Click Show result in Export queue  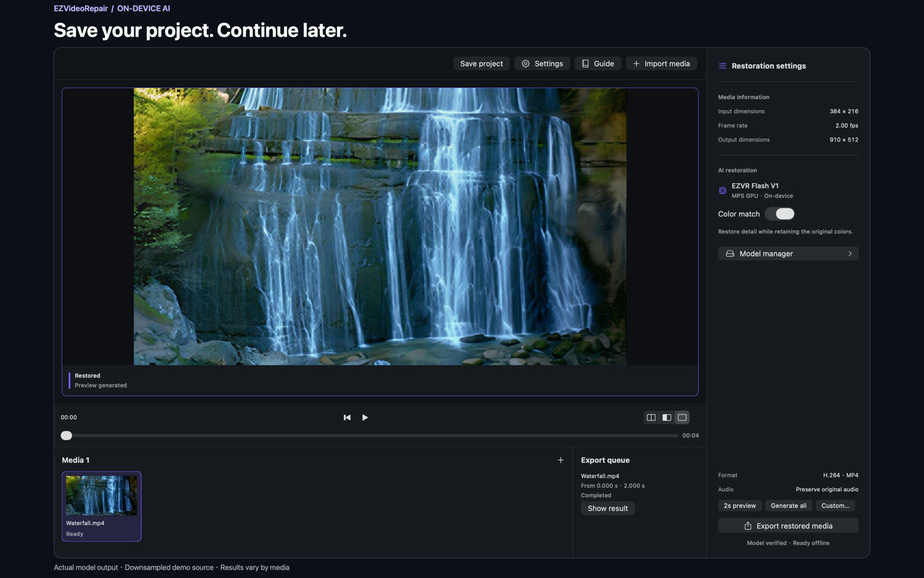coord(608,508)
